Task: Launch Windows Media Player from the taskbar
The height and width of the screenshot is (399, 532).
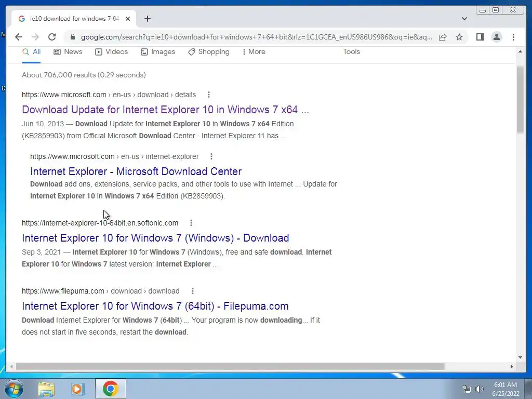Action: 78,389
